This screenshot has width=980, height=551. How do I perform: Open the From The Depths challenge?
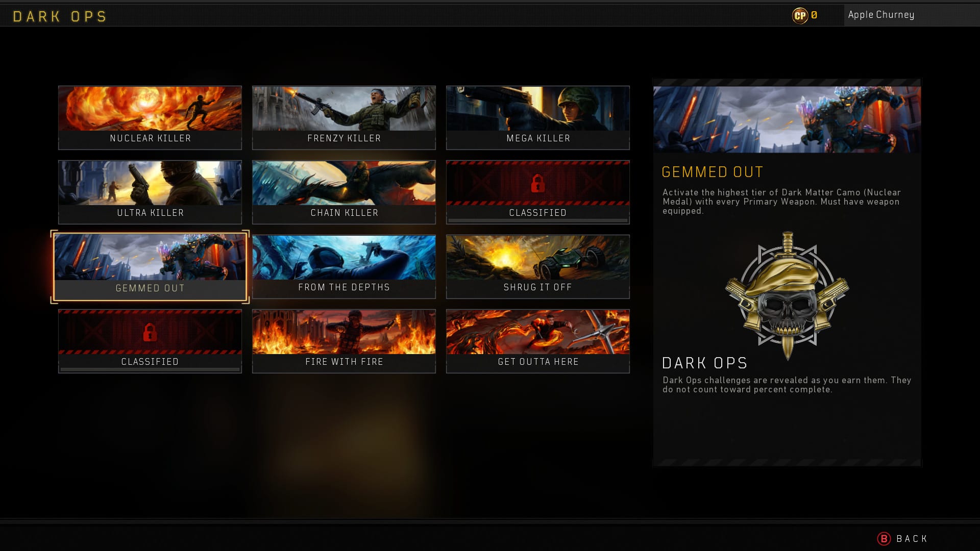click(x=344, y=266)
